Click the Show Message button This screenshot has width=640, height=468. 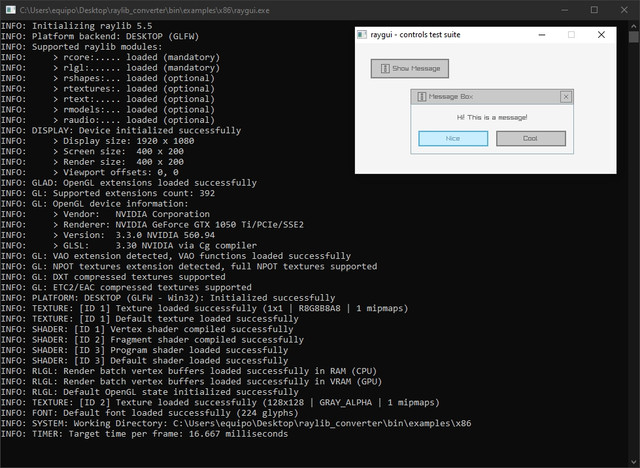410,69
